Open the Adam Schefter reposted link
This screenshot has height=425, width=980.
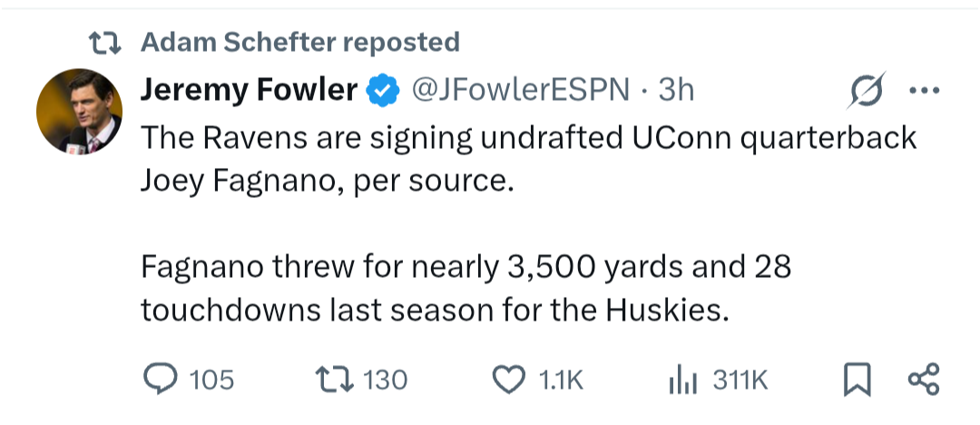[x=300, y=42]
